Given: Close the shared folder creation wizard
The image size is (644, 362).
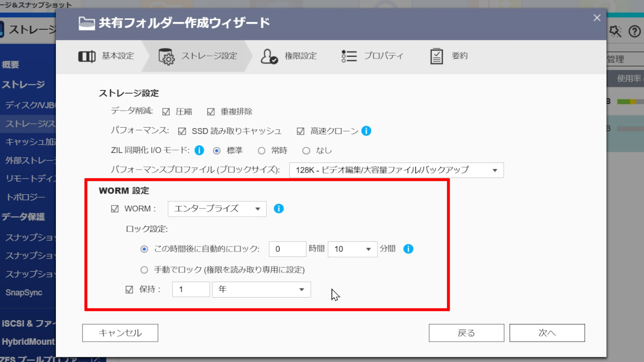Looking at the screenshot, I should pos(597,18).
